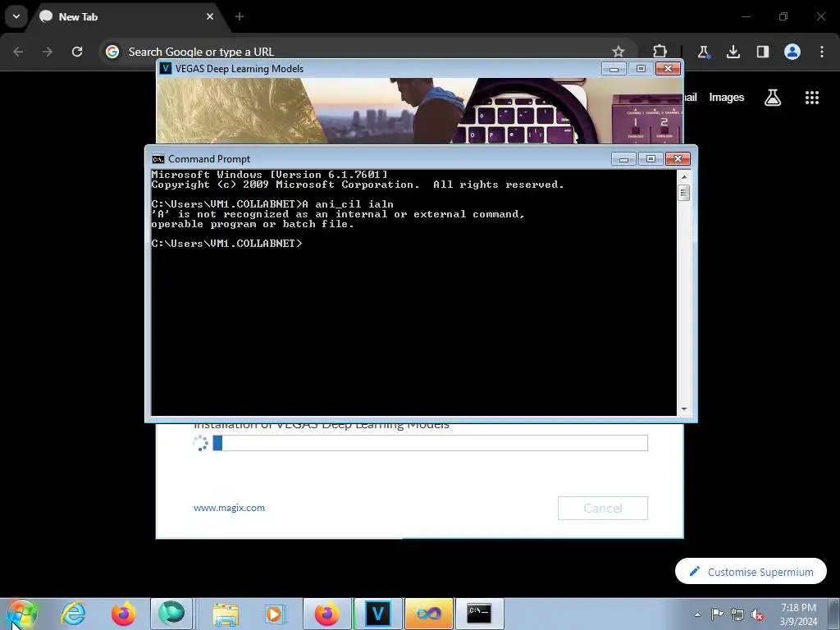The height and width of the screenshot is (630, 840).
Task: Click the browser back arrow
Action: [18, 52]
